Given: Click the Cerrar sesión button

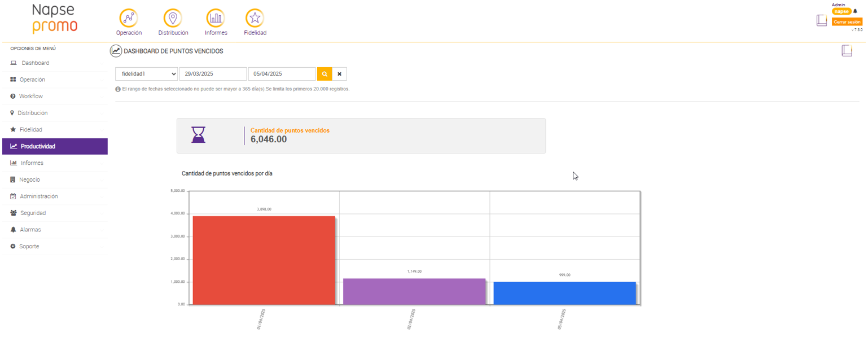Looking at the screenshot, I should click(847, 21).
